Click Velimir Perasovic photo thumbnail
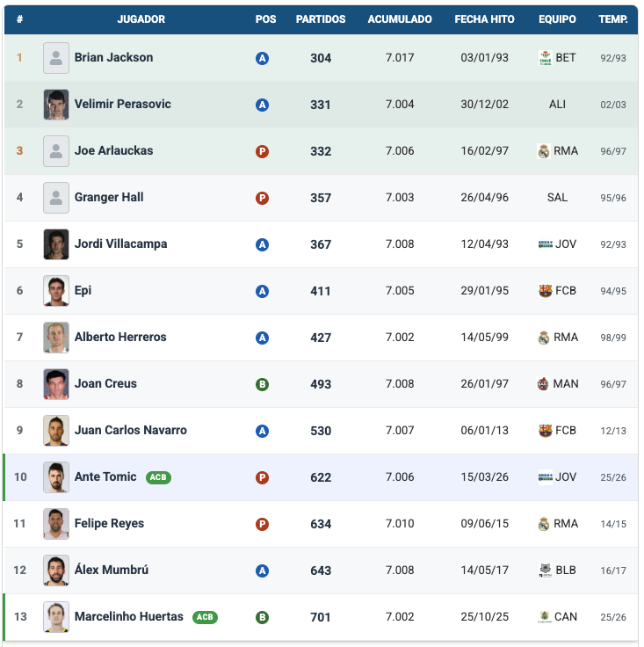The height and width of the screenshot is (647, 644). click(56, 105)
